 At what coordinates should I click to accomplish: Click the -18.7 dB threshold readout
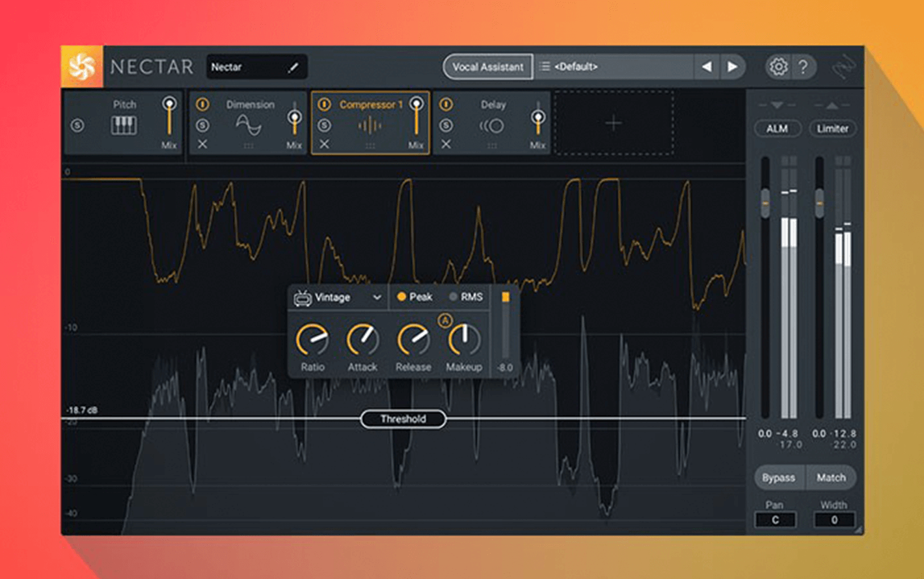pyautogui.click(x=82, y=410)
